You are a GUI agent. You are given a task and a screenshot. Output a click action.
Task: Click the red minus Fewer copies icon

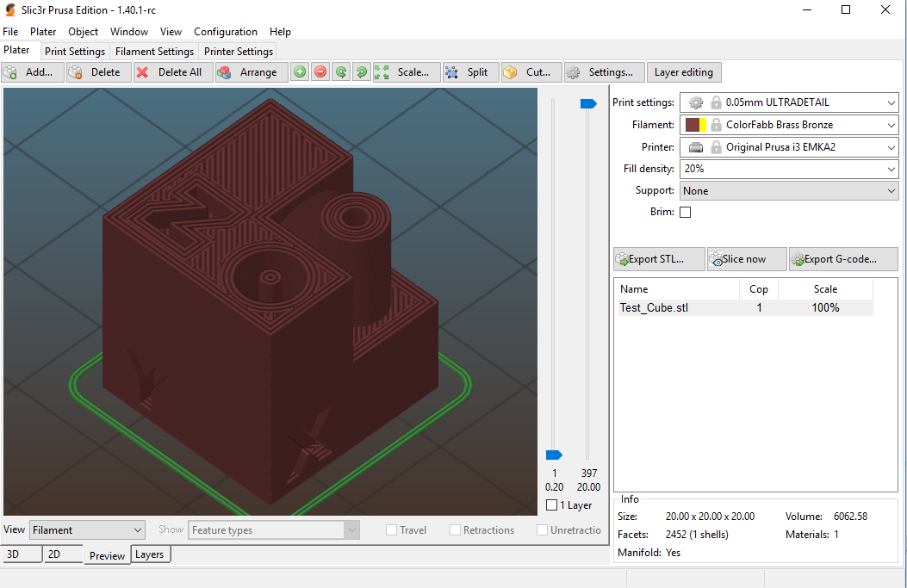coord(320,72)
